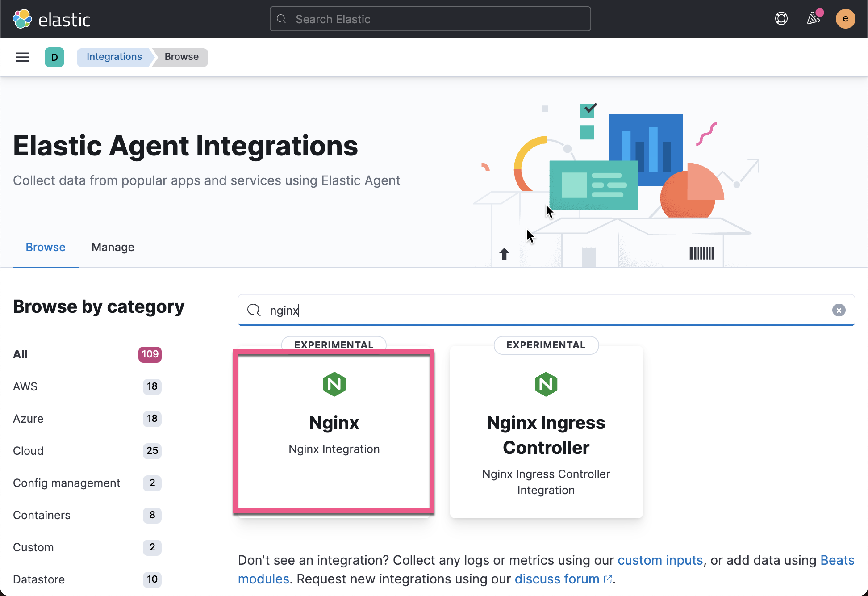Select the Azure category
Viewport: 868px width, 596px height.
click(x=28, y=419)
